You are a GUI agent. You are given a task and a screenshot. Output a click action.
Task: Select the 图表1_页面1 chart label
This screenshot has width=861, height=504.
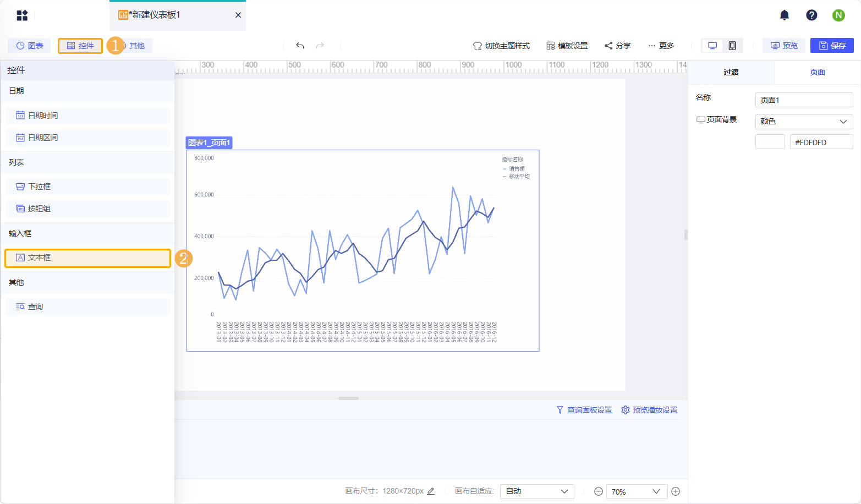209,143
